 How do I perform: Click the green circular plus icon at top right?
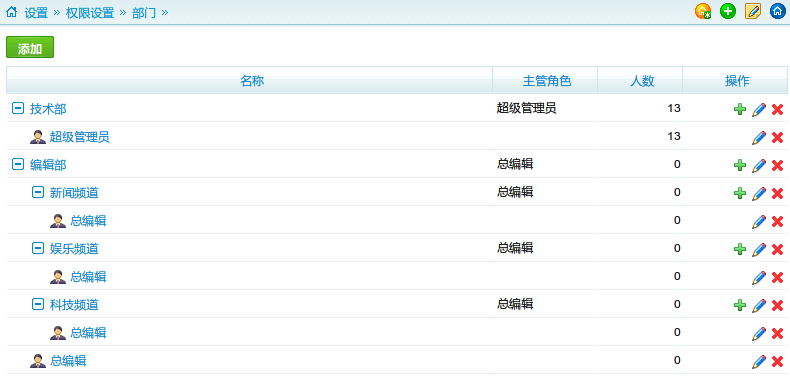tap(728, 11)
